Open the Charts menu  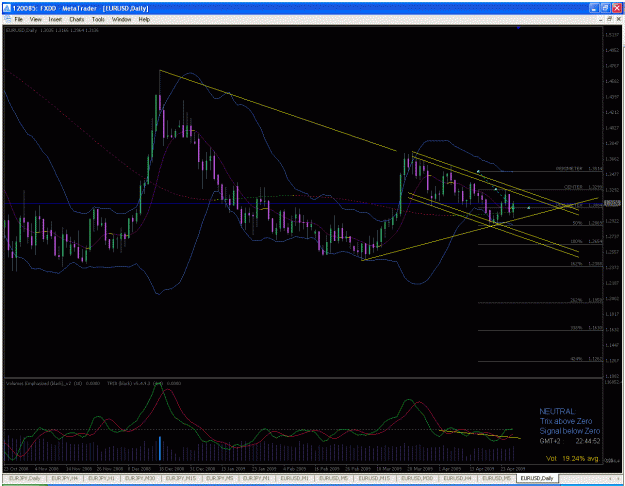[77, 19]
